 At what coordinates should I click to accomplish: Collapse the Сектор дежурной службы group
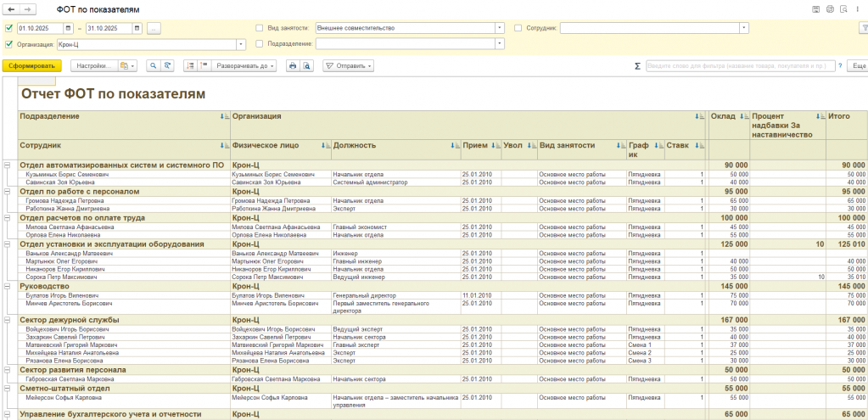click(8, 320)
